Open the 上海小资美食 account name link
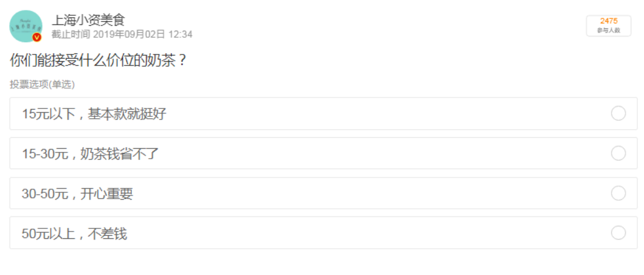The width and height of the screenshot is (644, 275). click(x=88, y=20)
